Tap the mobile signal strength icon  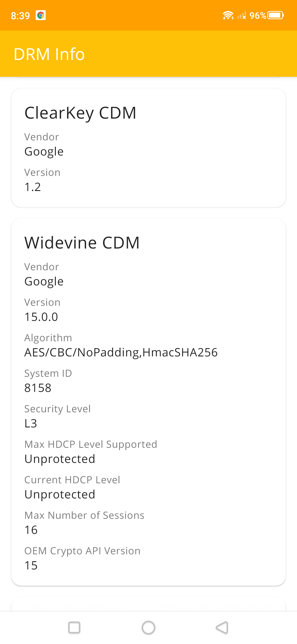tap(242, 15)
